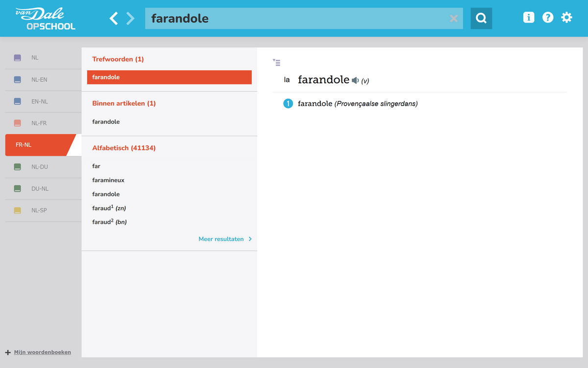Select farandole in alphabetical list
The width and height of the screenshot is (588, 368).
[106, 194]
